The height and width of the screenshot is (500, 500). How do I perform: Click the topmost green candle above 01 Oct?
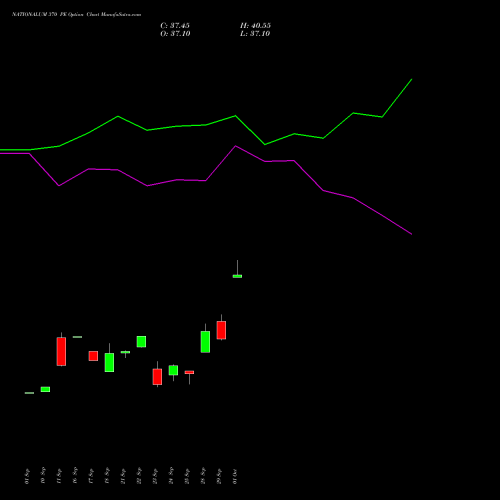237,276
